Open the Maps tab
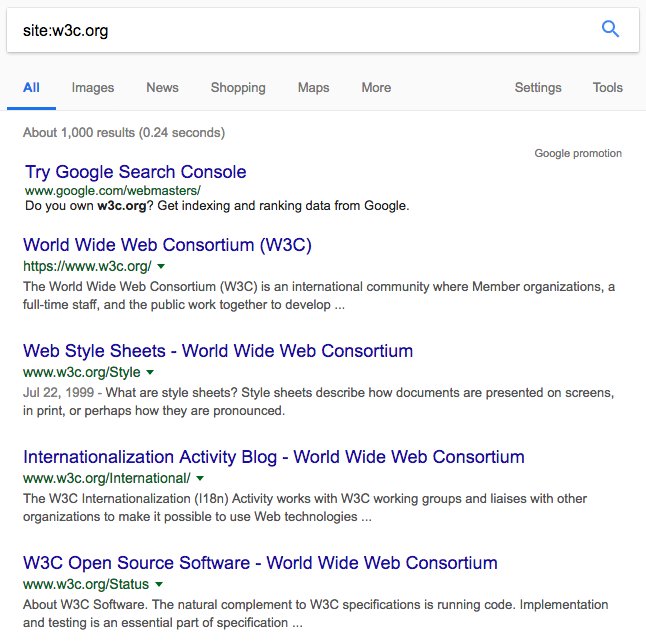 click(314, 88)
